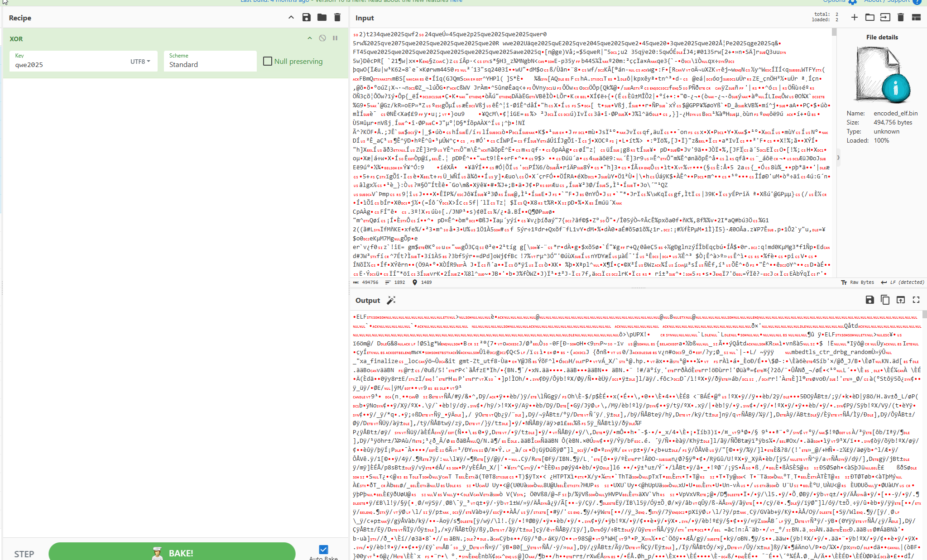Copy the raw output to the clipboard
Viewport: 927px width, 560px height.
pos(885,300)
